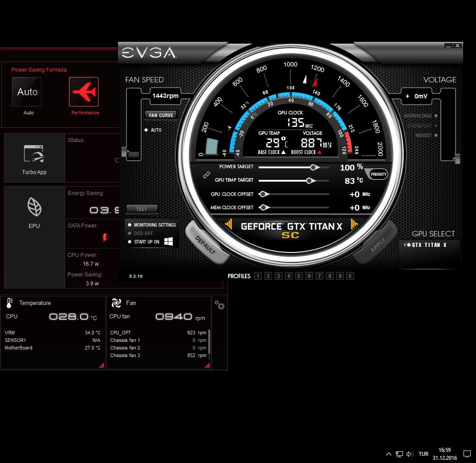Select profile slot 7
Image resolution: width=476 pixels, height=463 pixels.
coord(319,276)
